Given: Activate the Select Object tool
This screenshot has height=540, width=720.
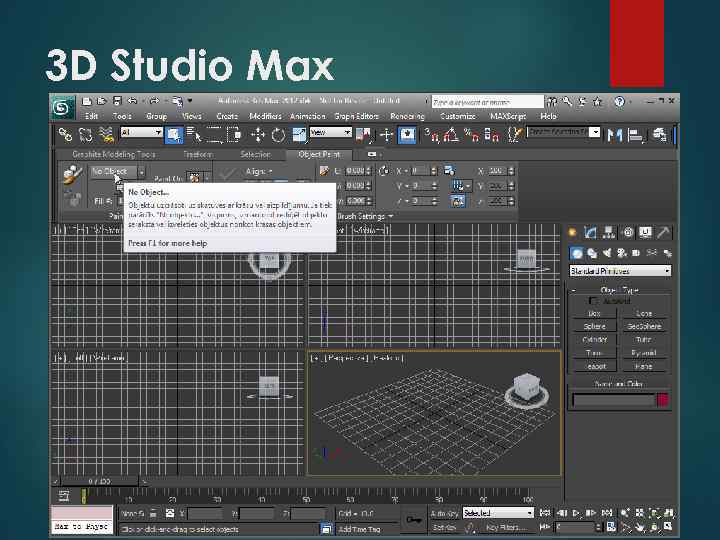Looking at the screenshot, I should [174, 135].
